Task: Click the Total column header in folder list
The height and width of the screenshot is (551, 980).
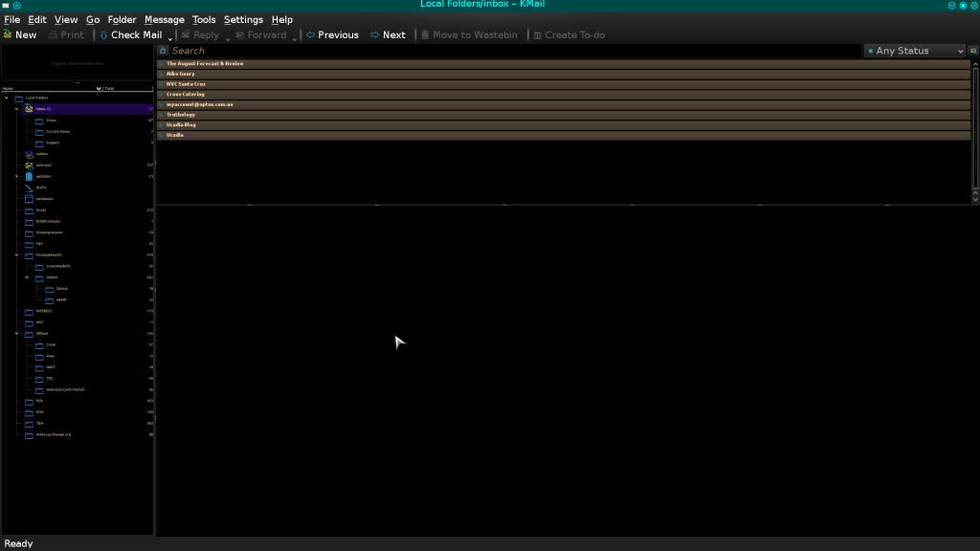Action: (127, 89)
